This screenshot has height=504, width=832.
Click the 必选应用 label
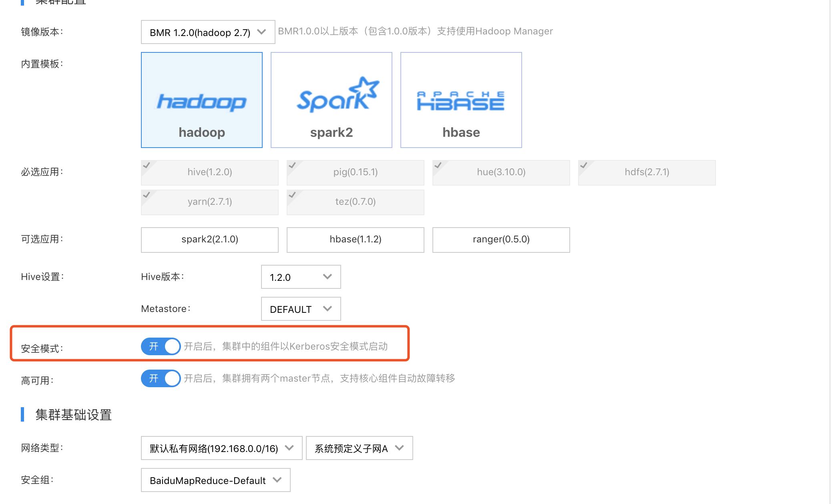(42, 172)
